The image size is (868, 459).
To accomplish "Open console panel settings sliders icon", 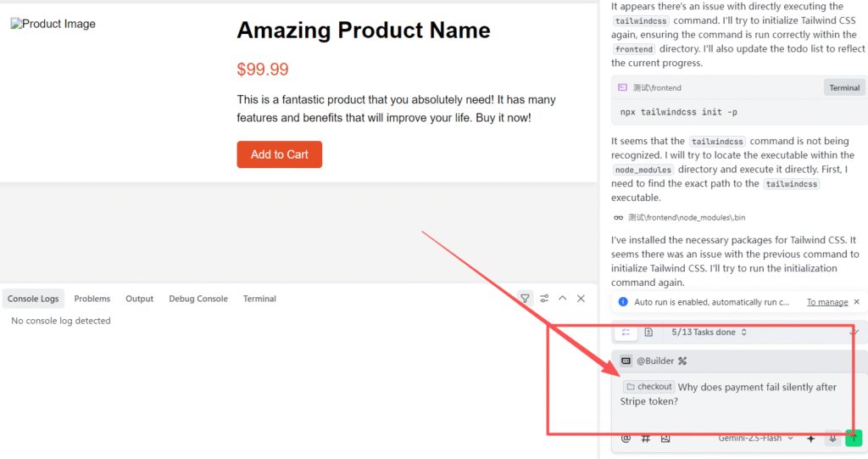I will 544,299.
